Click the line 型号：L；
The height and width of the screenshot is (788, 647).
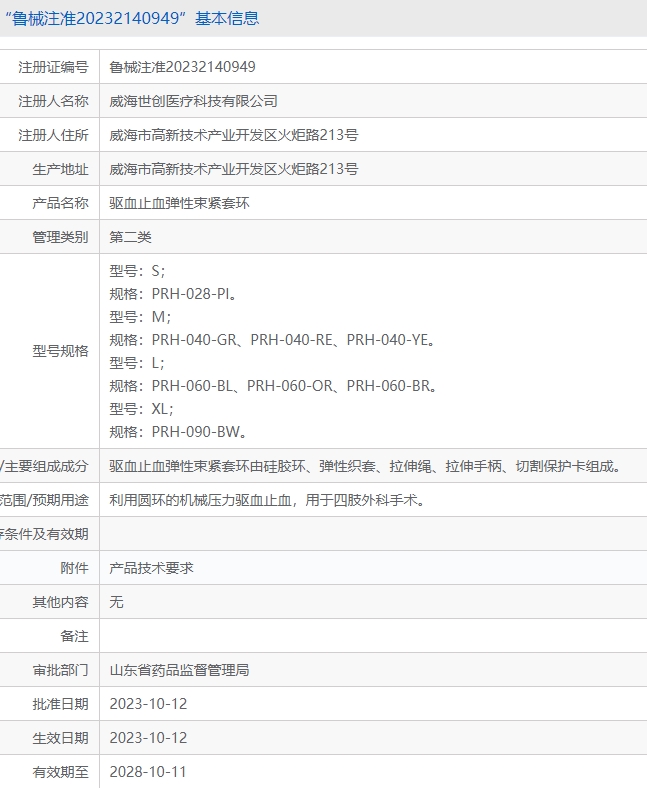click(137, 363)
